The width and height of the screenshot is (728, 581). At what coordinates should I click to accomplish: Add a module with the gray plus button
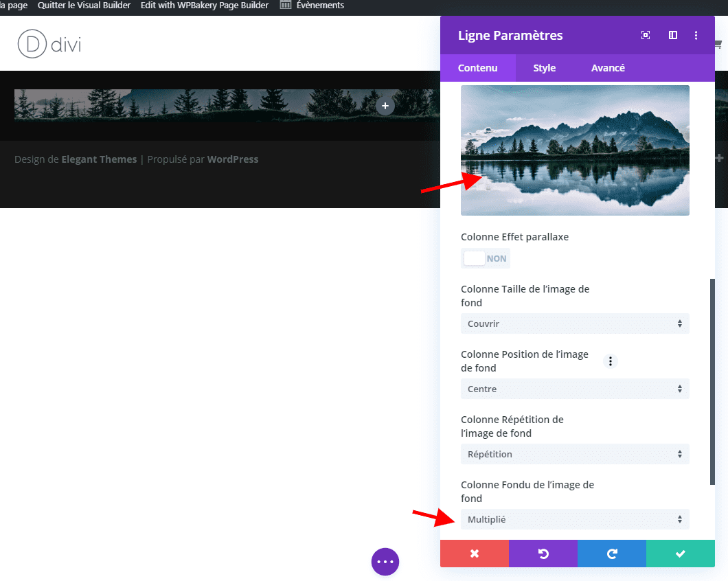click(385, 106)
